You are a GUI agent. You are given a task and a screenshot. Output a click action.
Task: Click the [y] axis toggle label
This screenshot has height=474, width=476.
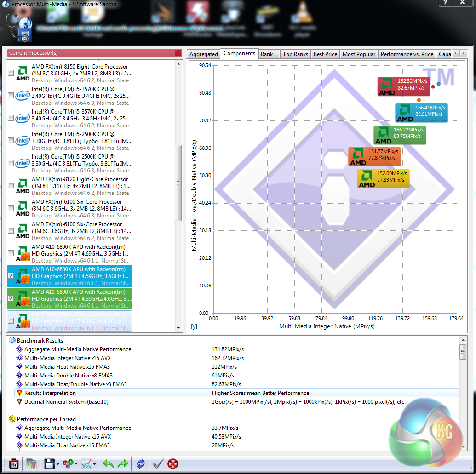pyautogui.click(x=194, y=326)
